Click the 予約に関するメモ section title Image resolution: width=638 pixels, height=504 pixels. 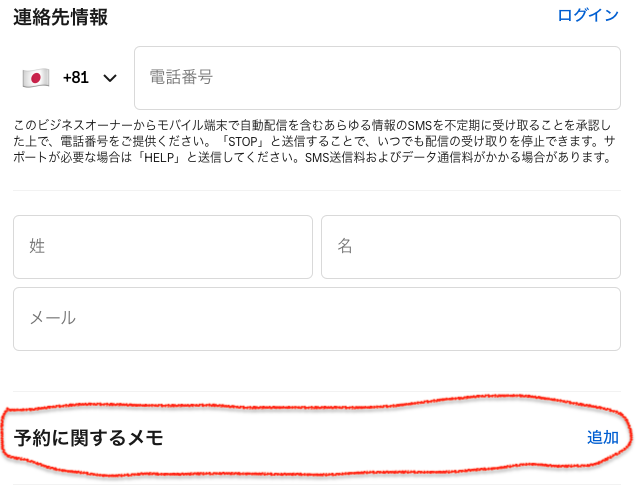click(x=88, y=438)
